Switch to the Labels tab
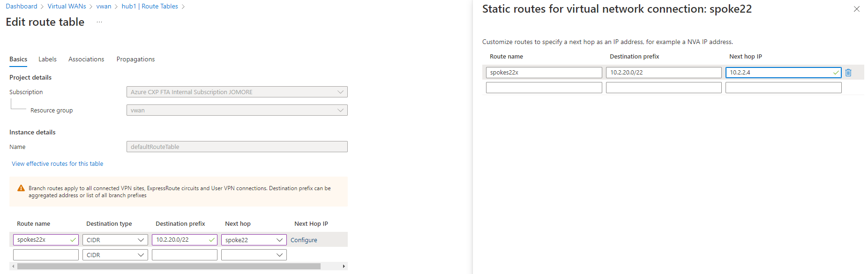The width and height of the screenshot is (868, 274). click(47, 59)
